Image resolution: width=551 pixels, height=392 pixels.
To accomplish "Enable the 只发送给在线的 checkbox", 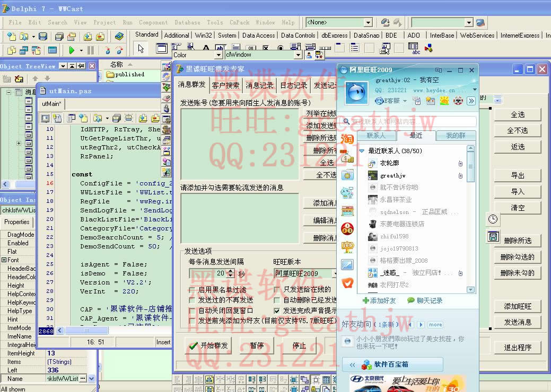I will coord(277,290).
